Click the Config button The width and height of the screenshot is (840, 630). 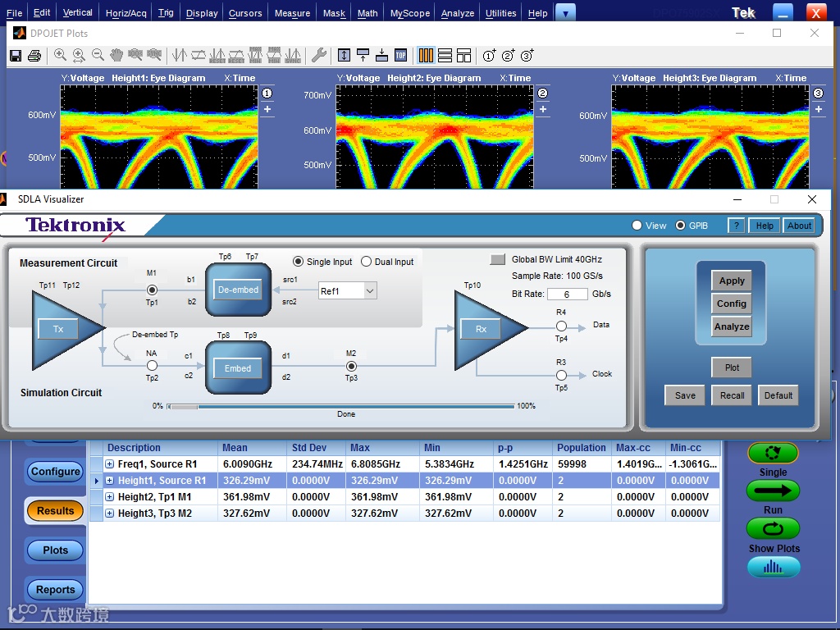[732, 304]
